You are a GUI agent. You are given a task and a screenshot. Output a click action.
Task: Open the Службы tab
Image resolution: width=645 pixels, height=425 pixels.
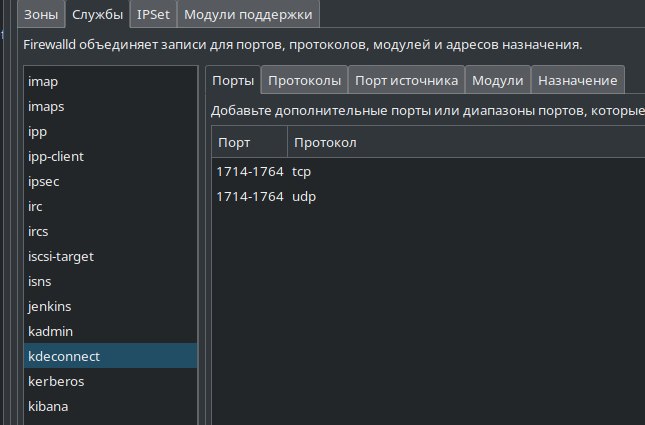click(97, 15)
